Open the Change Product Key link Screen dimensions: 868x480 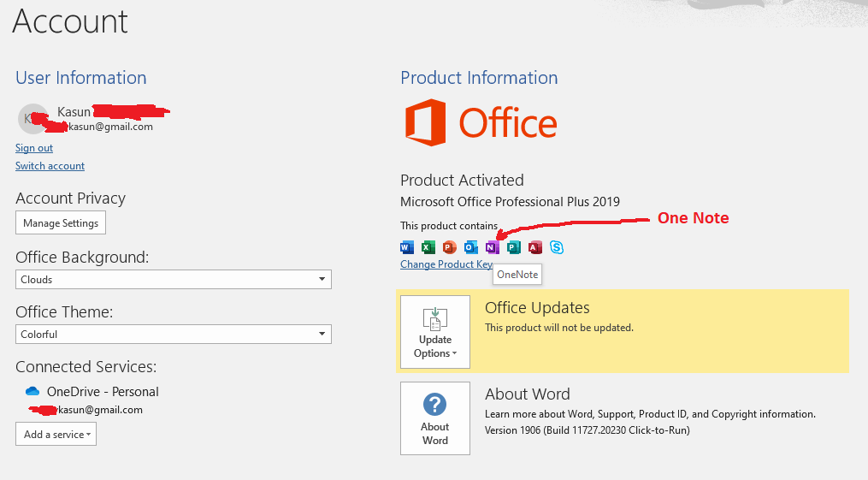click(446, 264)
